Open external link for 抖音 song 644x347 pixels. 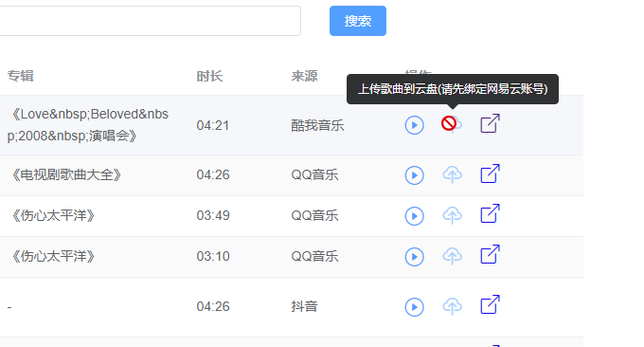tap(490, 304)
